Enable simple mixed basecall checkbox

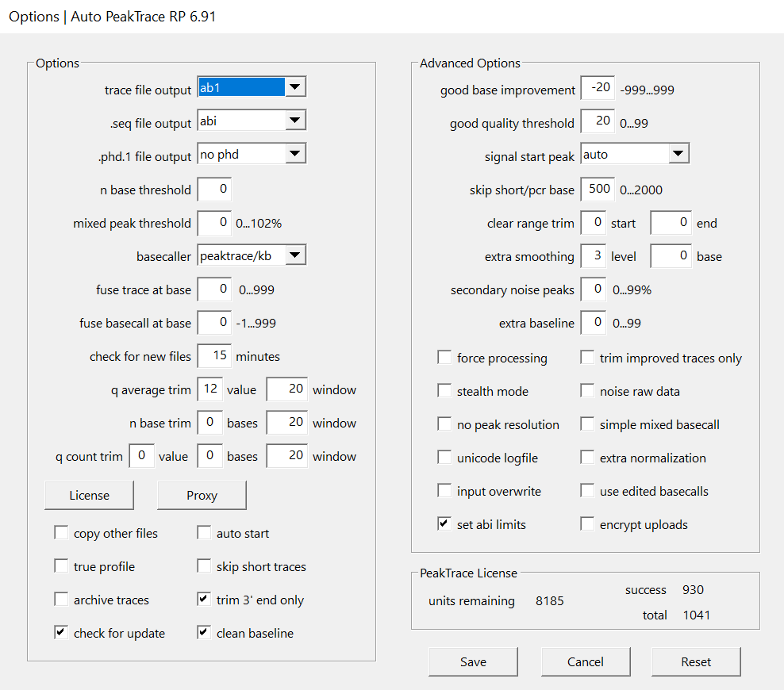[x=587, y=424]
